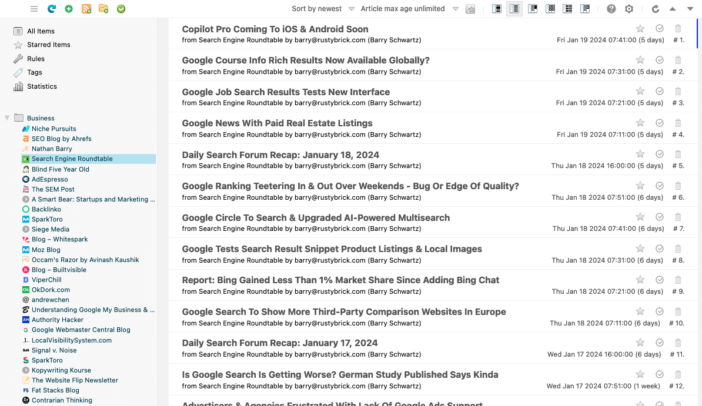702x406 pixels.
Task: Click the green mark-all-read checkmark icon
Action: coord(120,9)
